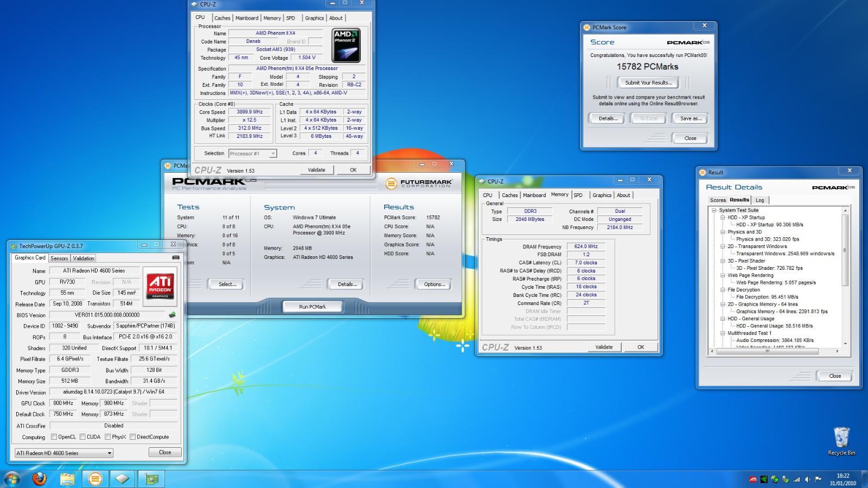
Task: Open the SPD tab in memory CPU-Z window
Action: click(578, 195)
